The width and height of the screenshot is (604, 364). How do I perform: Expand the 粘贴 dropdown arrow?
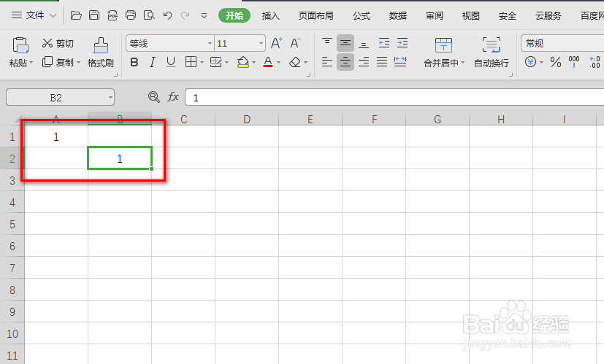(31, 62)
